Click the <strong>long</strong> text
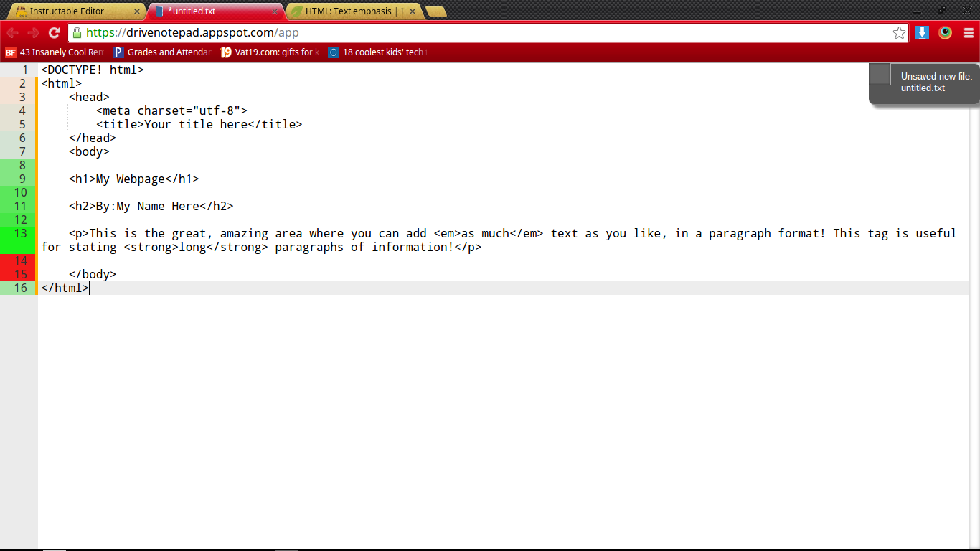The height and width of the screenshot is (551, 980). pyautogui.click(x=196, y=248)
